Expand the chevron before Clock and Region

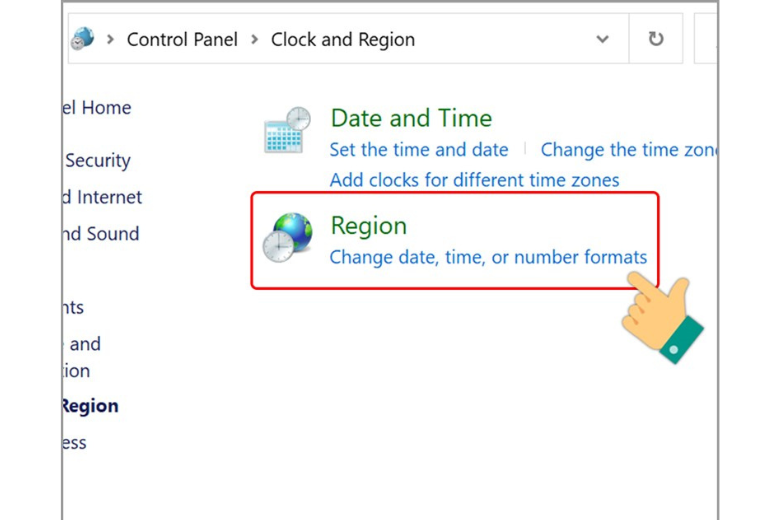(x=255, y=39)
